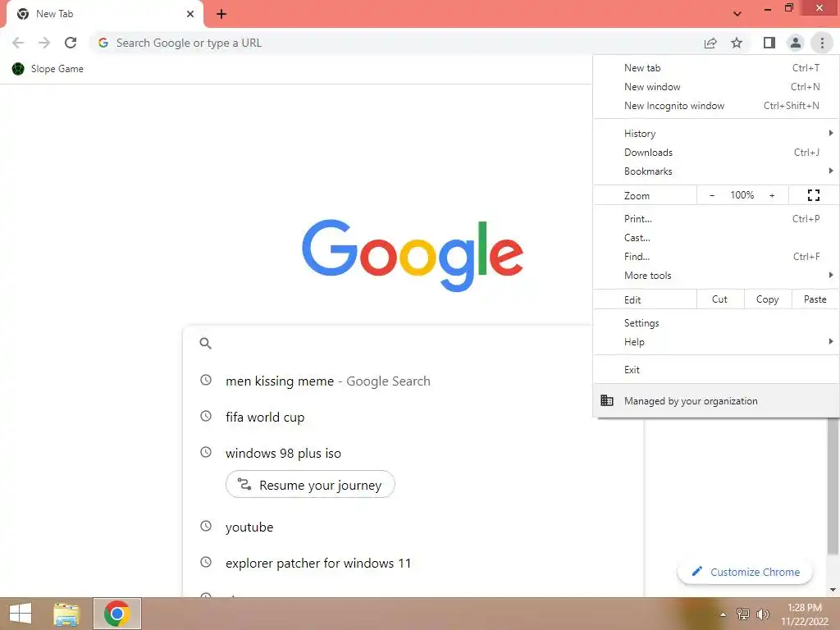840x630 pixels.
Task: Select windows 98 plus iso suggestion
Action: click(x=283, y=453)
